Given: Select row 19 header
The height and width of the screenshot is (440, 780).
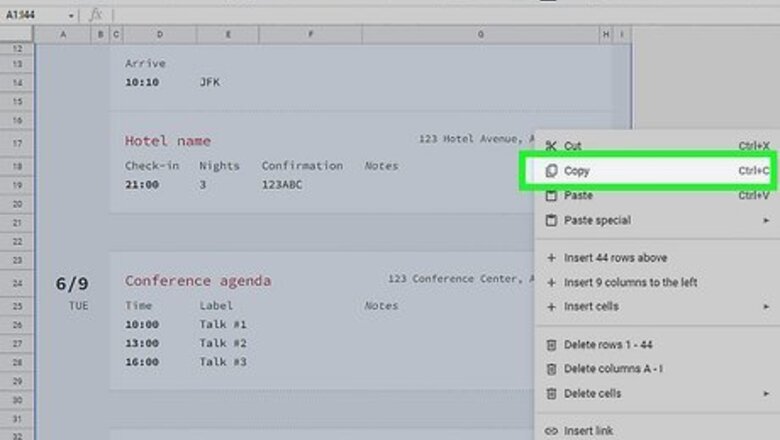Looking at the screenshot, I should tap(17, 185).
